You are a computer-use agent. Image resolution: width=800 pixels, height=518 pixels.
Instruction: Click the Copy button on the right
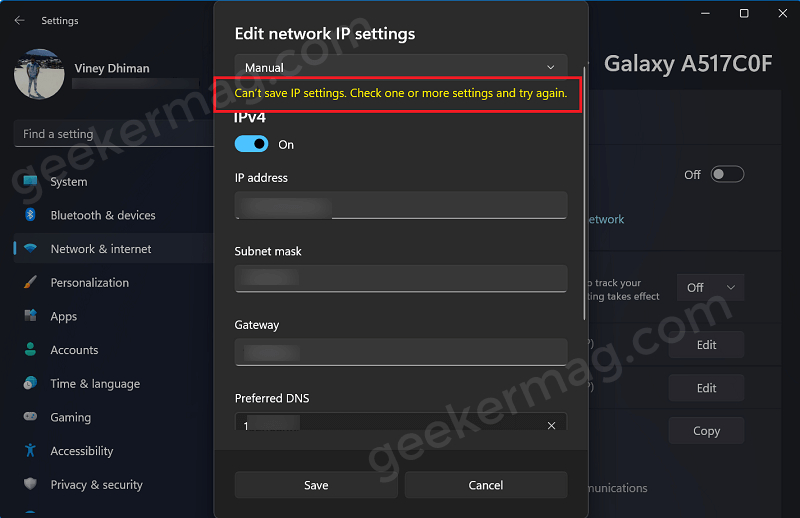706,431
